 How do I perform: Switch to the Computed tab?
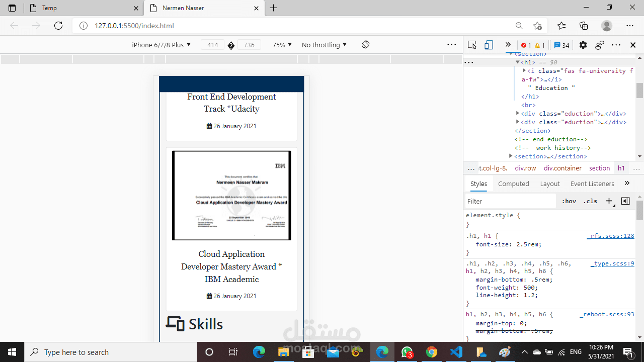click(514, 184)
